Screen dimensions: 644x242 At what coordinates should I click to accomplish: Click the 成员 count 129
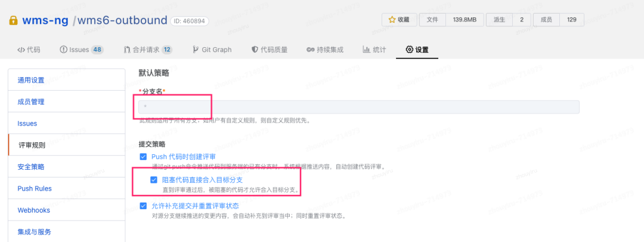572,19
